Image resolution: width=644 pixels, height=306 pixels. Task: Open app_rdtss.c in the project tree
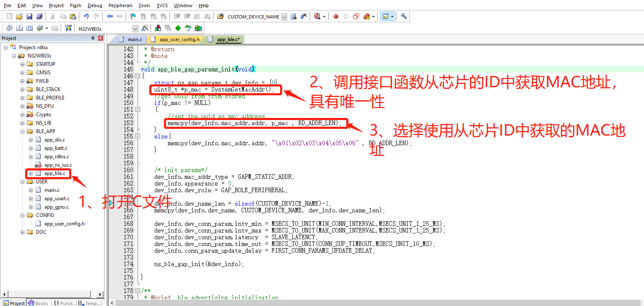click(57, 157)
